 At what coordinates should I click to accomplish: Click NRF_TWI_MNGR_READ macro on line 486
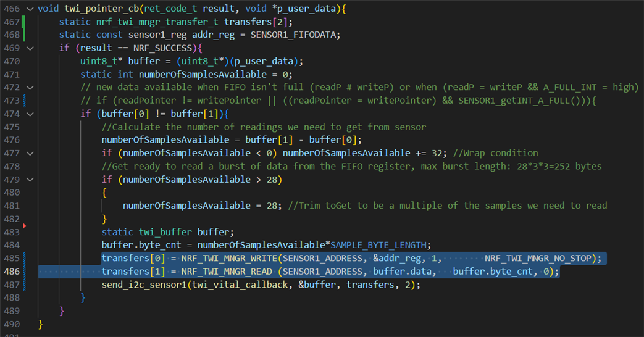227,272
